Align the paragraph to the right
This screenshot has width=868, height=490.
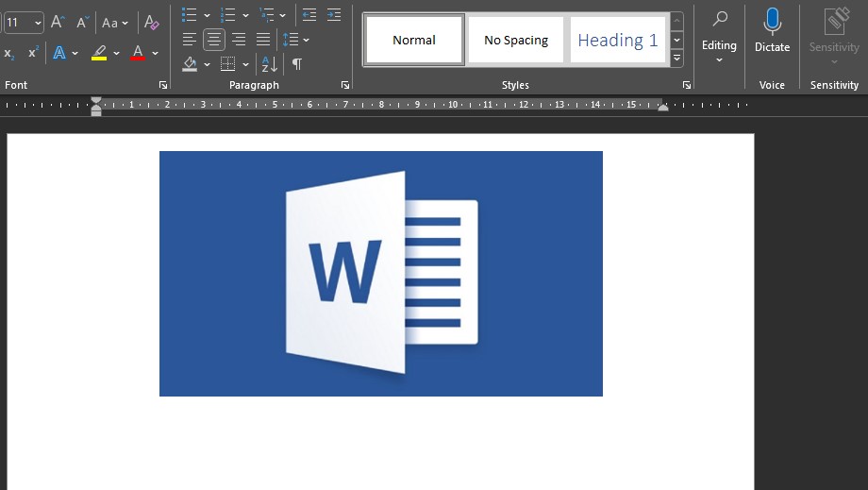239,40
